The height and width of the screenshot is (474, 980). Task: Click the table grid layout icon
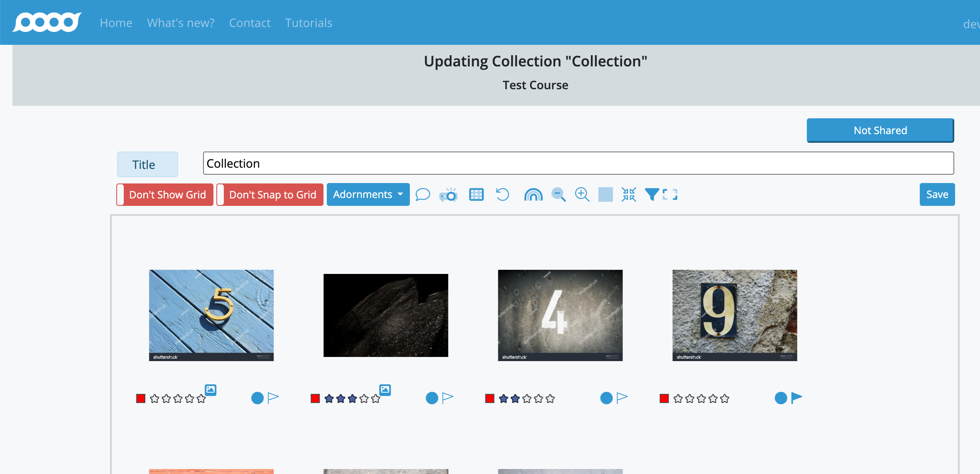[x=476, y=194]
